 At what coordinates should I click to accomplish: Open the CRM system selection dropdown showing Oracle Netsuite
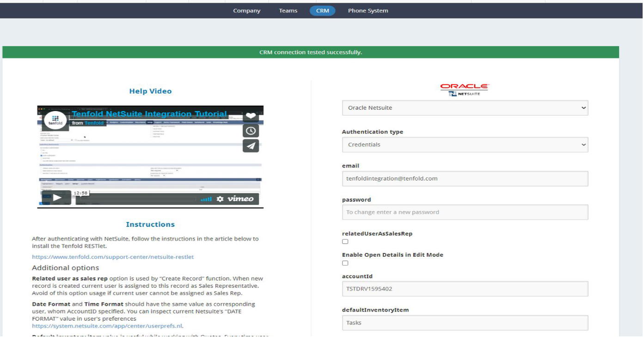(x=465, y=108)
